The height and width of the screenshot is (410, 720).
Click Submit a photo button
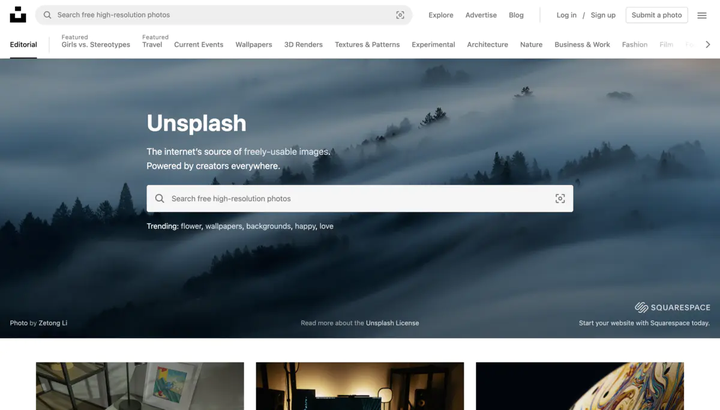657,15
